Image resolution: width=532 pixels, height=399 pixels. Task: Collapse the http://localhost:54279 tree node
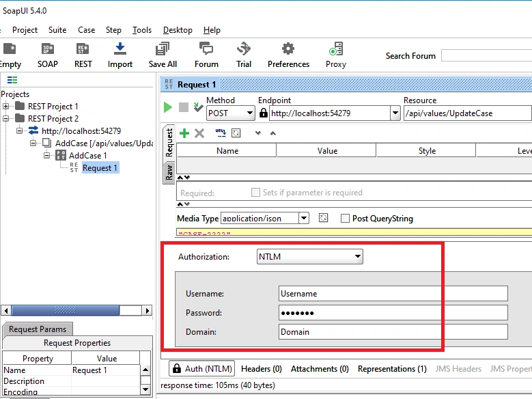point(19,130)
